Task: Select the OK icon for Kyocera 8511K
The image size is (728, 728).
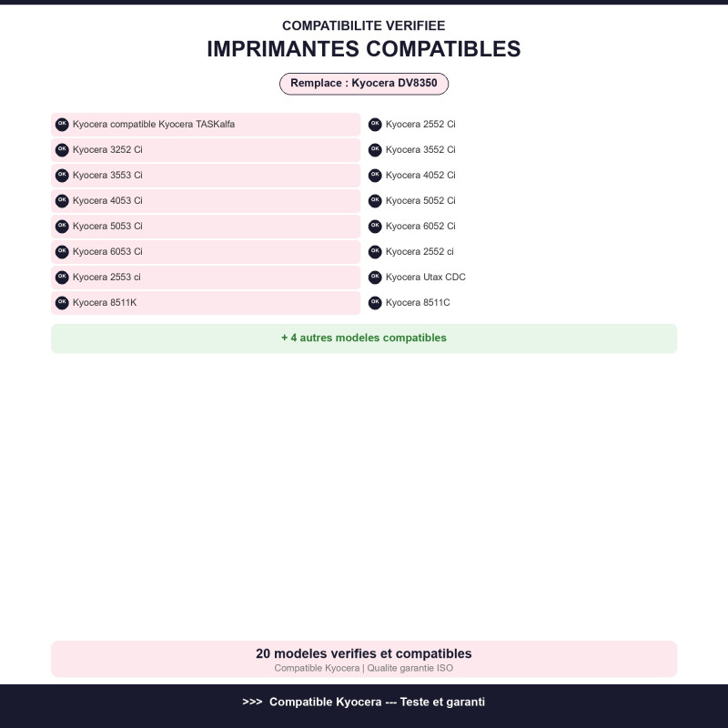Action: coord(62,303)
